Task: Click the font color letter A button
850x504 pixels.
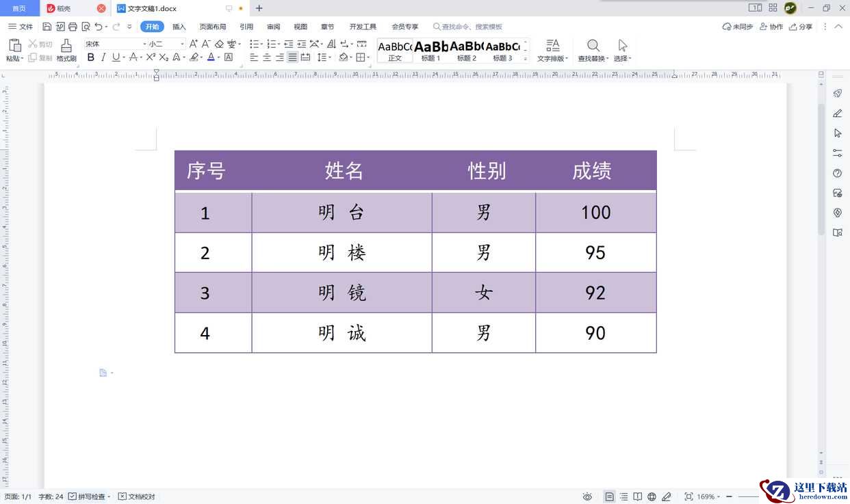Action: pyautogui.click(x=211, y=57)
